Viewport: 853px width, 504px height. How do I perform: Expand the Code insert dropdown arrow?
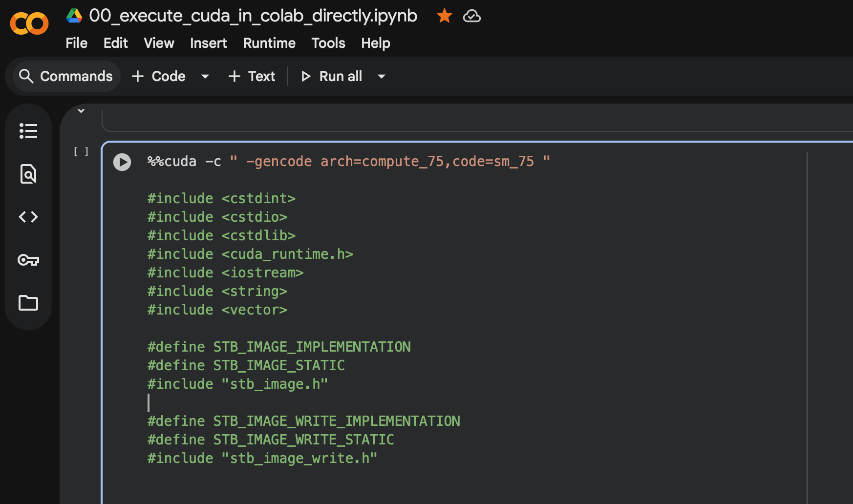pyautogui.click(x=205, y=76)
